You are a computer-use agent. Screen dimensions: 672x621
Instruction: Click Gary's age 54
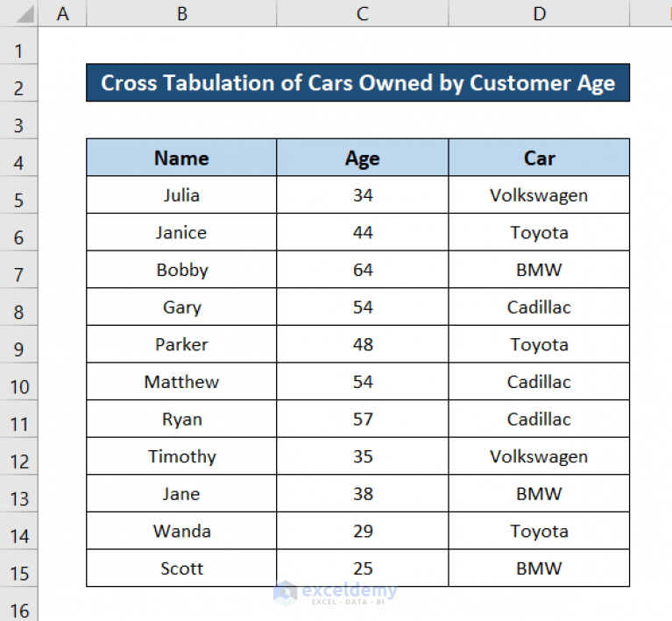(x=363, y=307)
